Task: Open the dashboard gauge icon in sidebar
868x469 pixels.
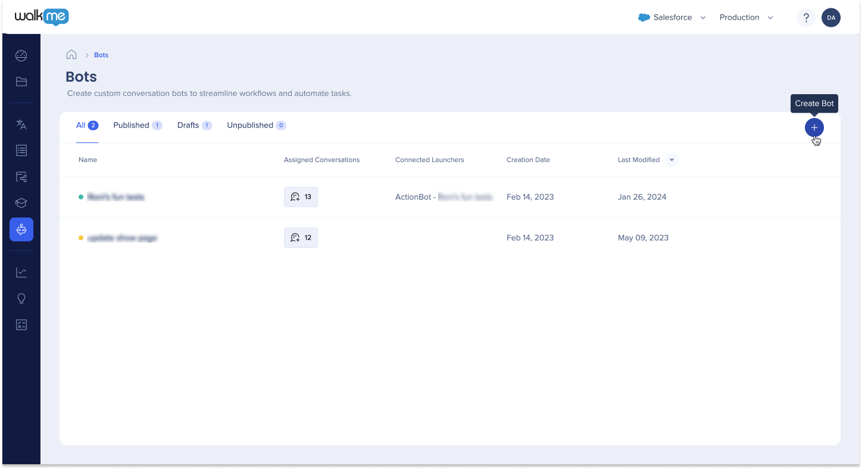Action: coord(21,56)
